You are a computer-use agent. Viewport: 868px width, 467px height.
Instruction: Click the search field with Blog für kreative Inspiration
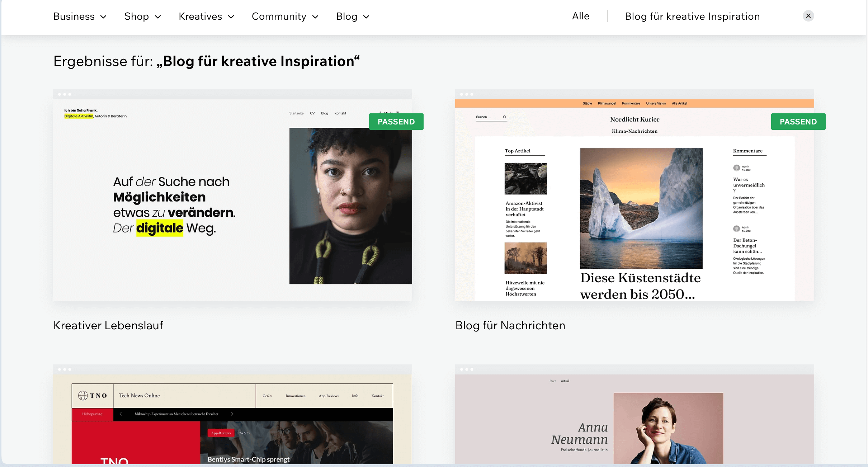692,16
